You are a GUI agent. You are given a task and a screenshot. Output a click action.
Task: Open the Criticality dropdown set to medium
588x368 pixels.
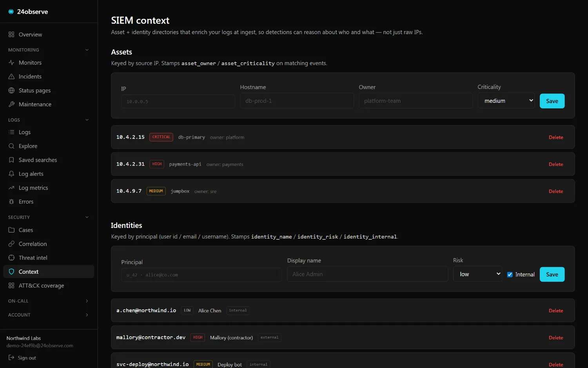[x=506, y=101]
